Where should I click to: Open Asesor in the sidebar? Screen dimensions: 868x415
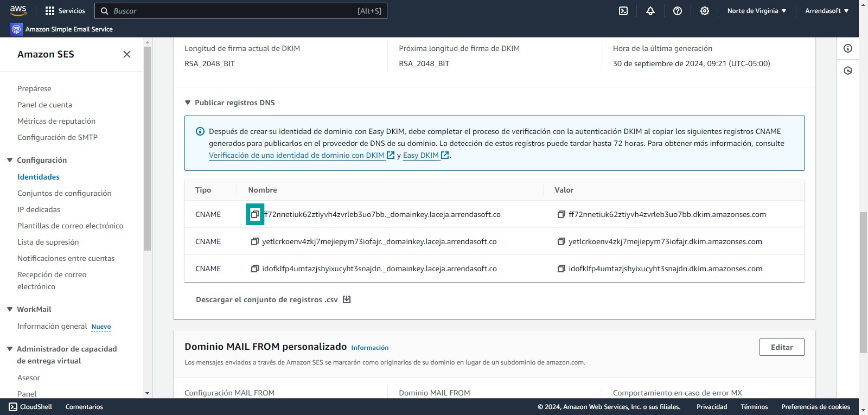coord(29,378)
